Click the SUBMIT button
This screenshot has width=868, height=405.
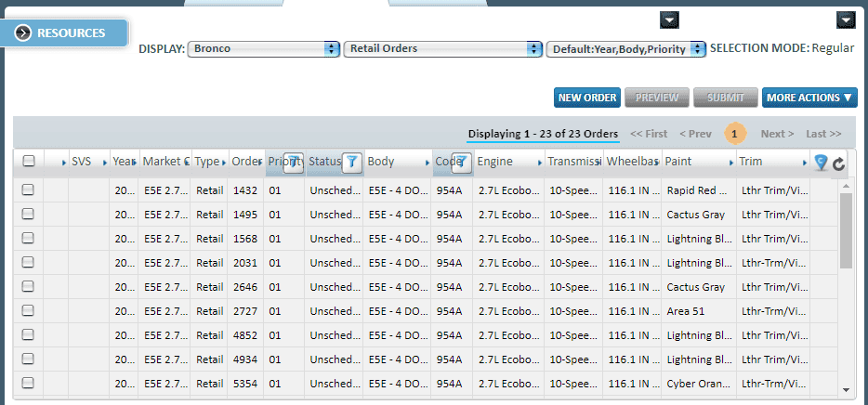coord(725,98)
